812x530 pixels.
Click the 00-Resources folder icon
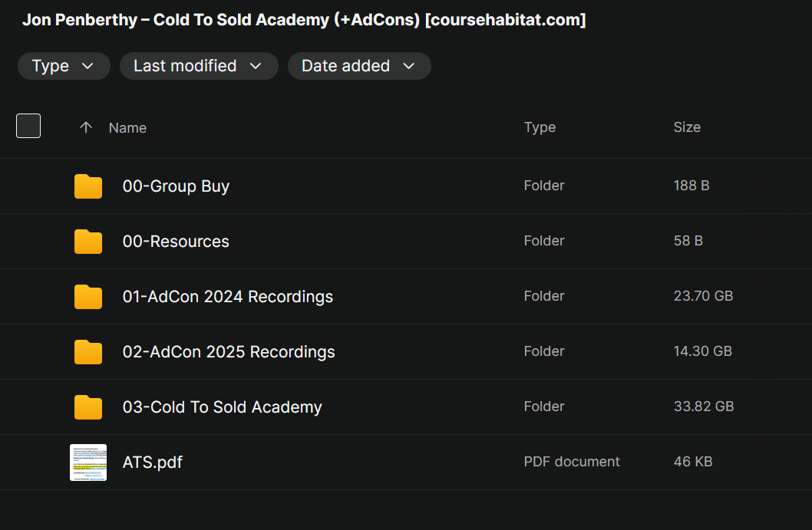tap(88, 242)
